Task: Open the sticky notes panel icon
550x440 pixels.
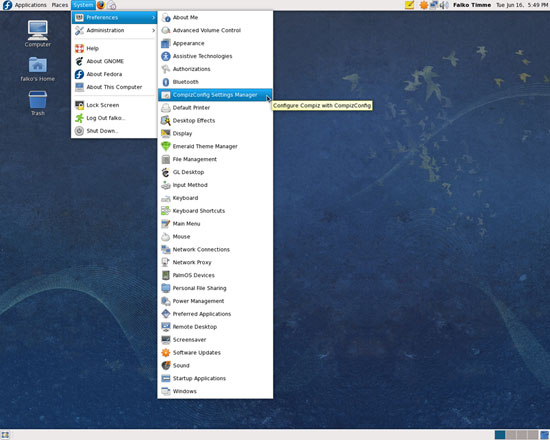Action: (409, 5)
